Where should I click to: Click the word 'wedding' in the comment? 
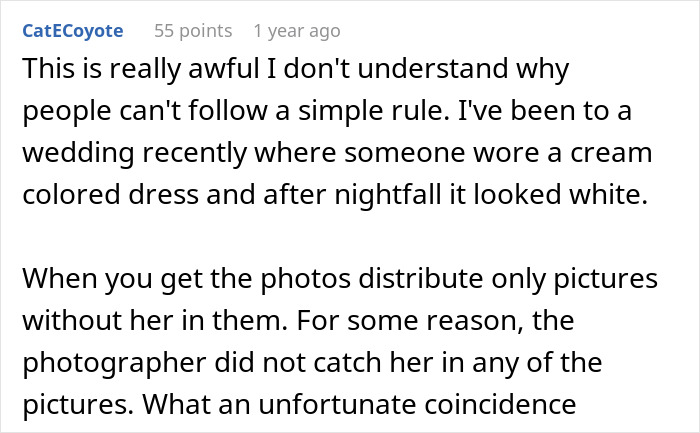click(71, 157)
